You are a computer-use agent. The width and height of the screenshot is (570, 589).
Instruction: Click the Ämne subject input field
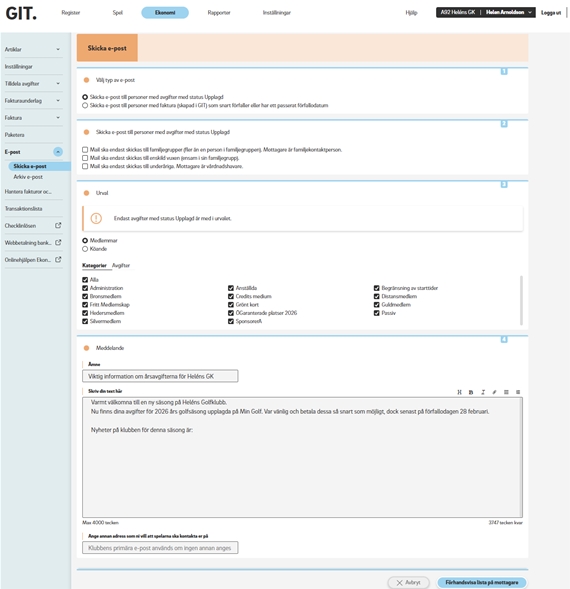pyautogui.click(x=160, y=376)
